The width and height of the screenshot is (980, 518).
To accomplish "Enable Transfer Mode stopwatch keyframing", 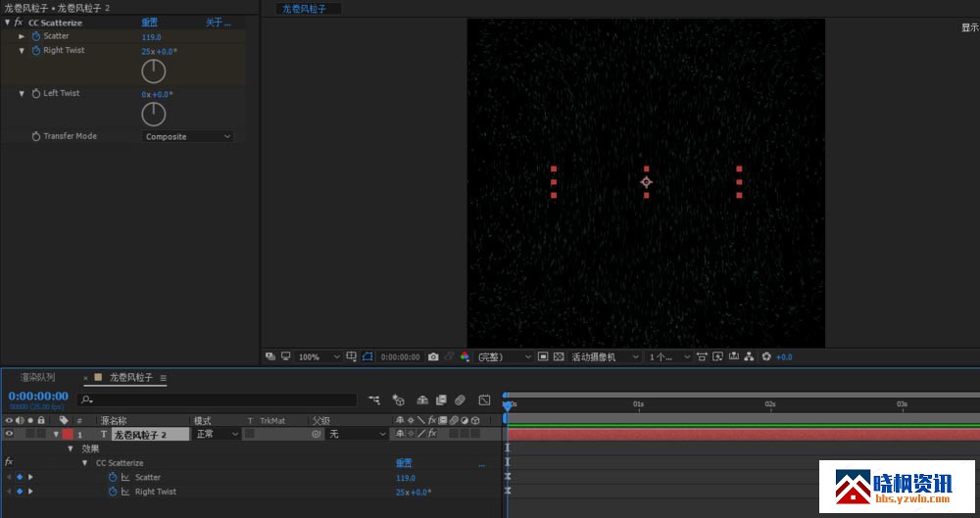I will (35, 136).
